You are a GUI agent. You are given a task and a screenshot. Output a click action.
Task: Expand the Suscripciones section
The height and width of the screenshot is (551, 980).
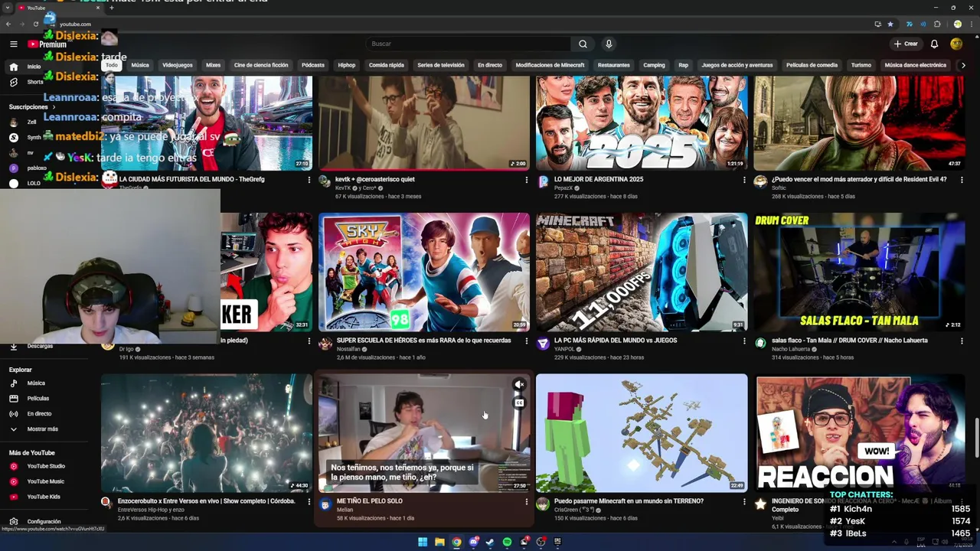(x=32, y=107)
